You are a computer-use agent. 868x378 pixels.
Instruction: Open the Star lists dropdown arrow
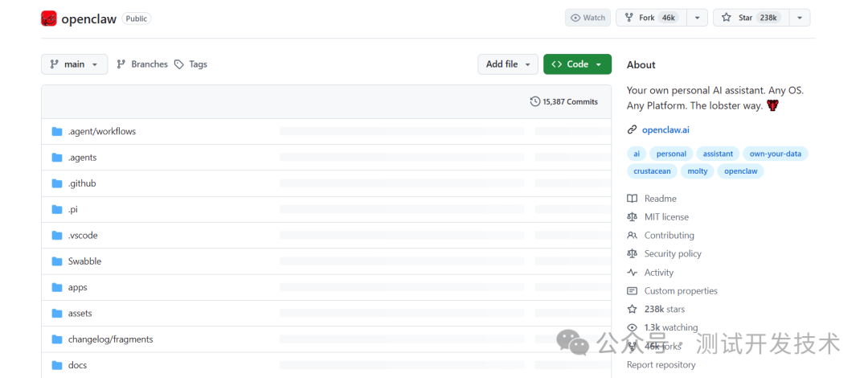800,18
